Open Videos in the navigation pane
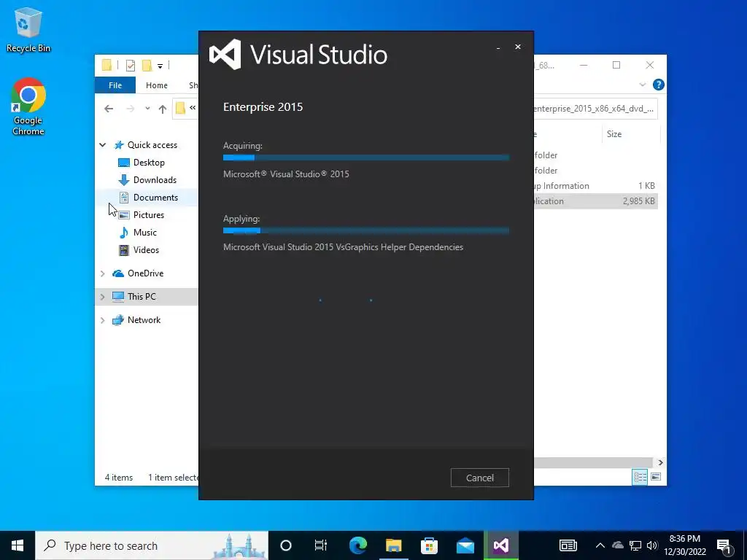 click(x=139, y=250)
